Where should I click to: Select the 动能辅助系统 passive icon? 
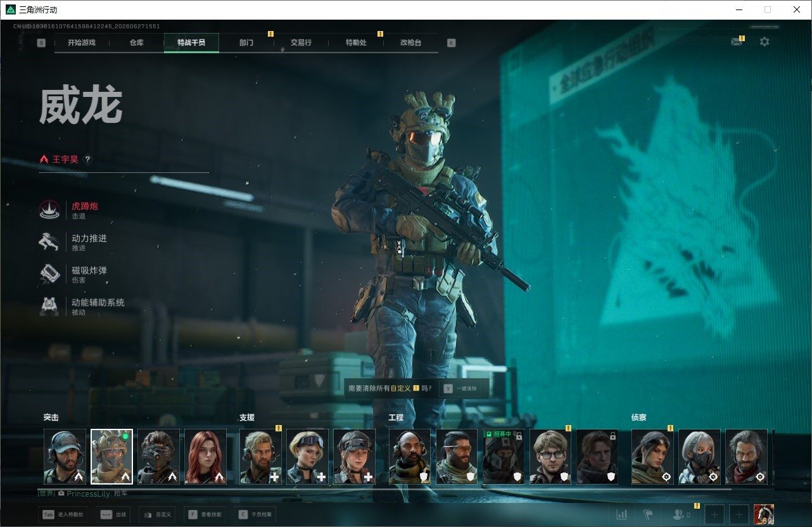tap(49, 306)
